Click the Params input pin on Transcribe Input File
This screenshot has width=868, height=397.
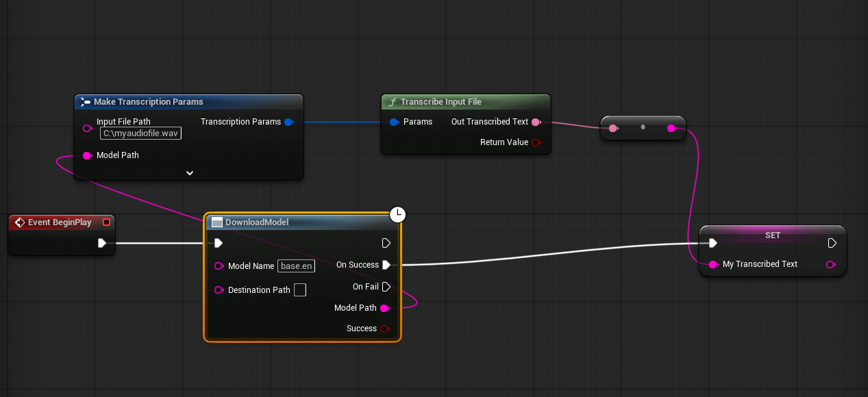coord(394,122)
